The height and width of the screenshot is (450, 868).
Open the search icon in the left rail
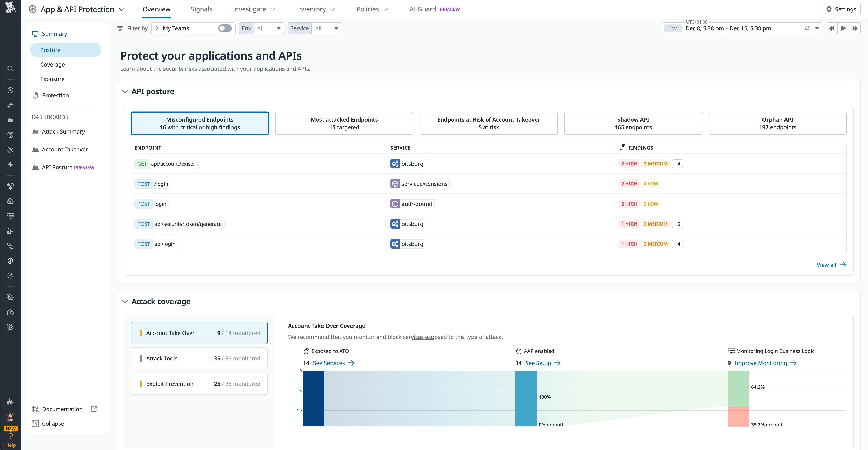(x=10, y=68)
